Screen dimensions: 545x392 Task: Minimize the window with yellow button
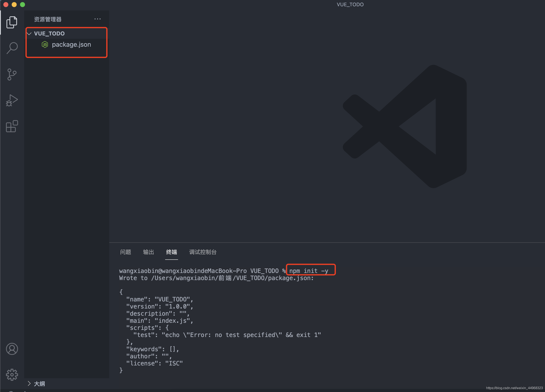click(14, 5)
